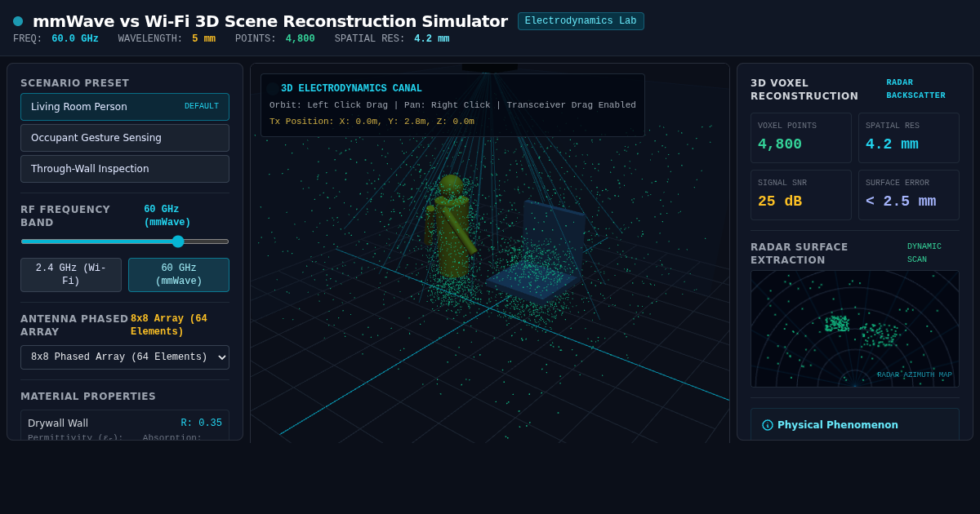Click the Signal SNR 25 dB card
This screenshot has height=514, width=980.
coord(801,195)
